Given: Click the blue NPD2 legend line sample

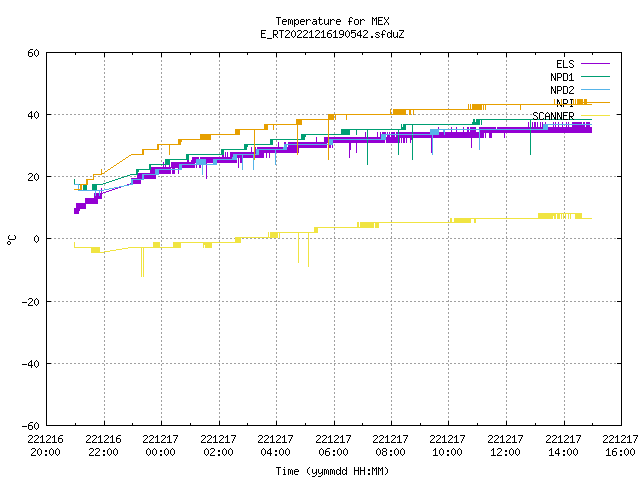Looking at the screenshot, I should coord(595,89).
